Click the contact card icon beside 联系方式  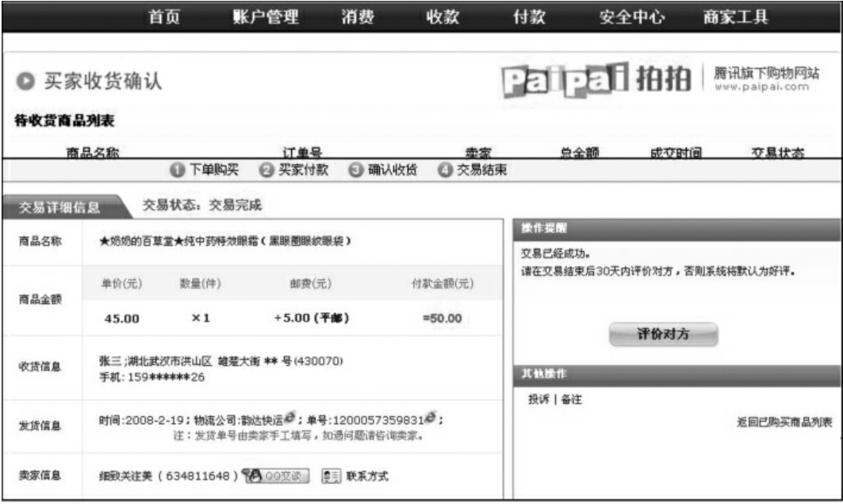tap(331, 475)
